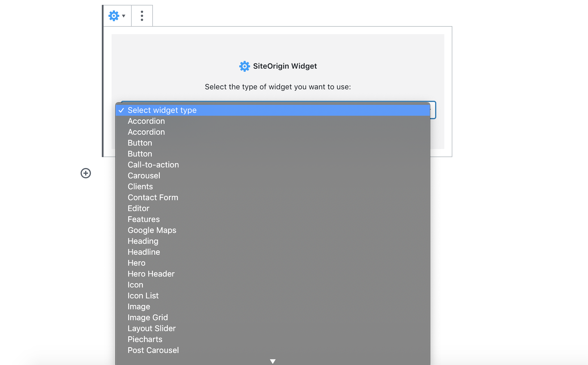Viewport: 588px width, 365px height.
Task: Select the Button widget
Action: [x=140, y=143]
